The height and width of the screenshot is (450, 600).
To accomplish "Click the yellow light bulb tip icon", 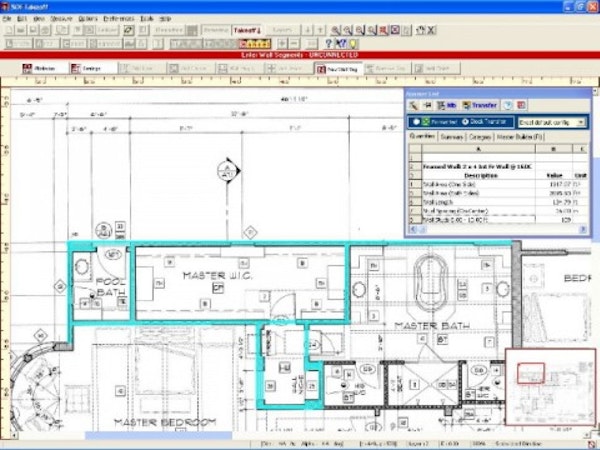I will pyautogui.click(x=352, y=43).
